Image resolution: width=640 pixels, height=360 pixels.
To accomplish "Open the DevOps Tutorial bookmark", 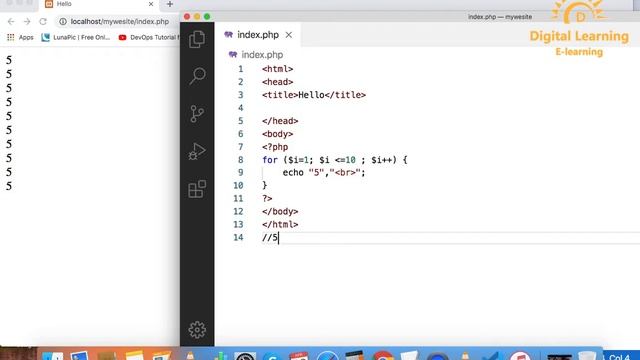I will click(149, 38).
